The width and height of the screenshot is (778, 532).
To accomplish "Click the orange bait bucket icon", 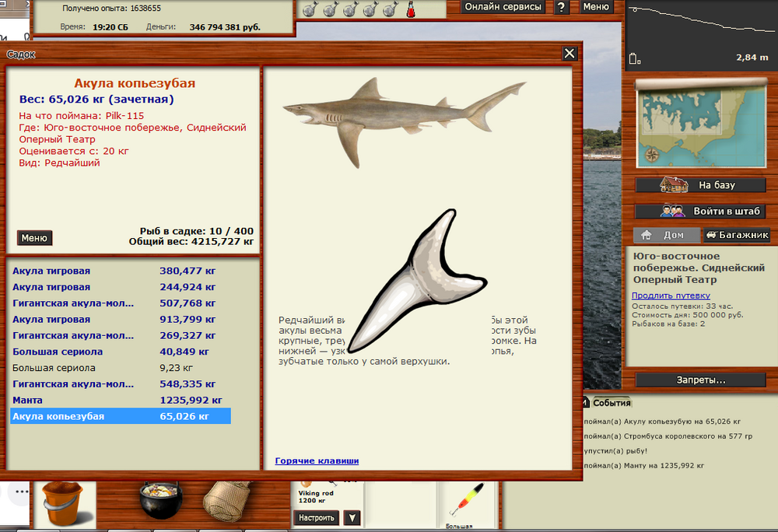I will coord(61,503).
